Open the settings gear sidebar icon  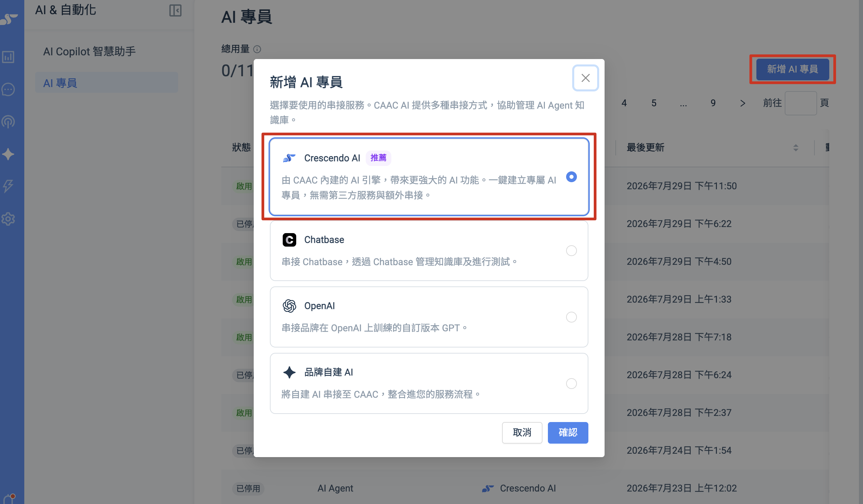click(8, 219)
